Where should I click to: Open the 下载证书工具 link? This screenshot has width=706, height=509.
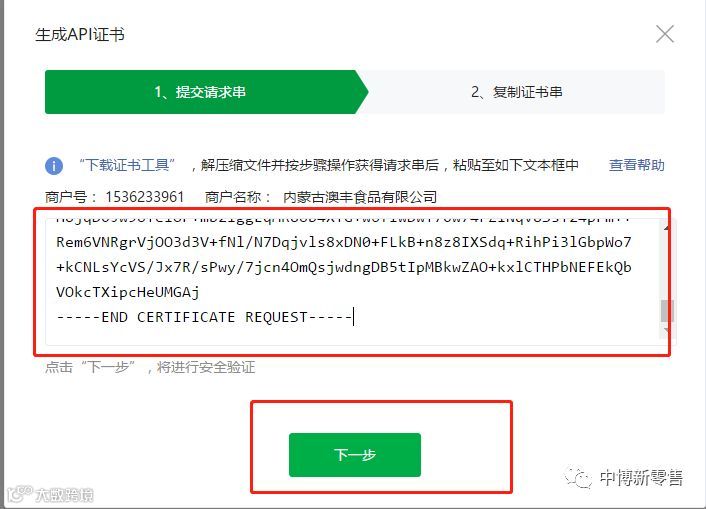pyautogui.click(x=127, y=165)
